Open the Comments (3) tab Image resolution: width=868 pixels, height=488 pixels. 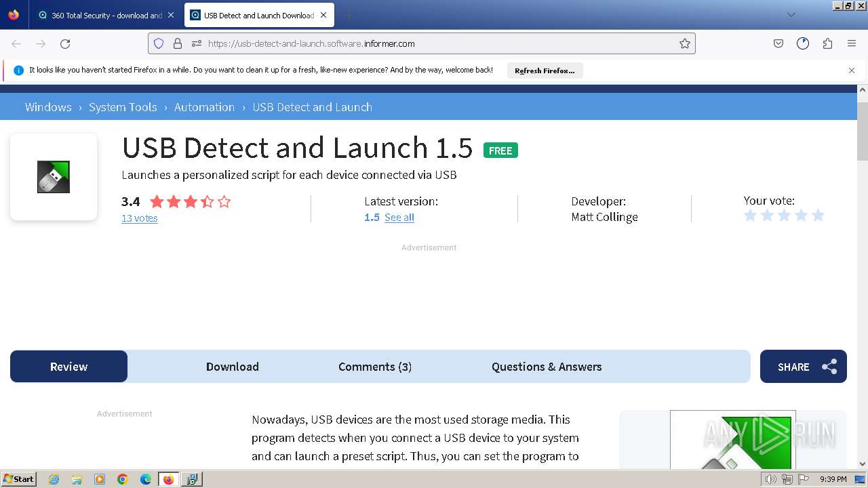(375, 367)
